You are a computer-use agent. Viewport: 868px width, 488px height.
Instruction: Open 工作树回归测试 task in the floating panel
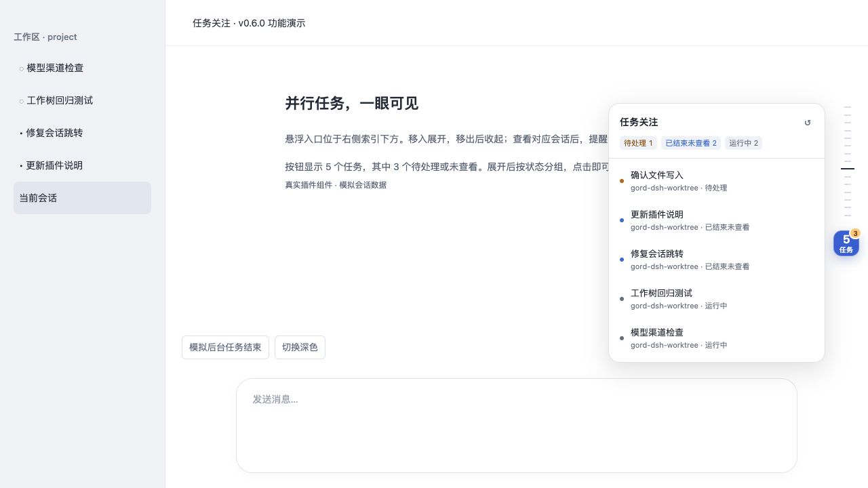717,299
